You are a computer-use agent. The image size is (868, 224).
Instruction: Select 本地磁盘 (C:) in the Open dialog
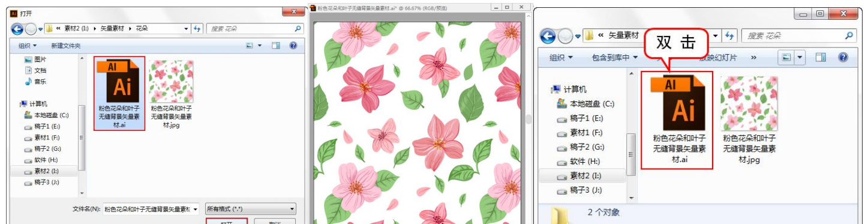47,115
